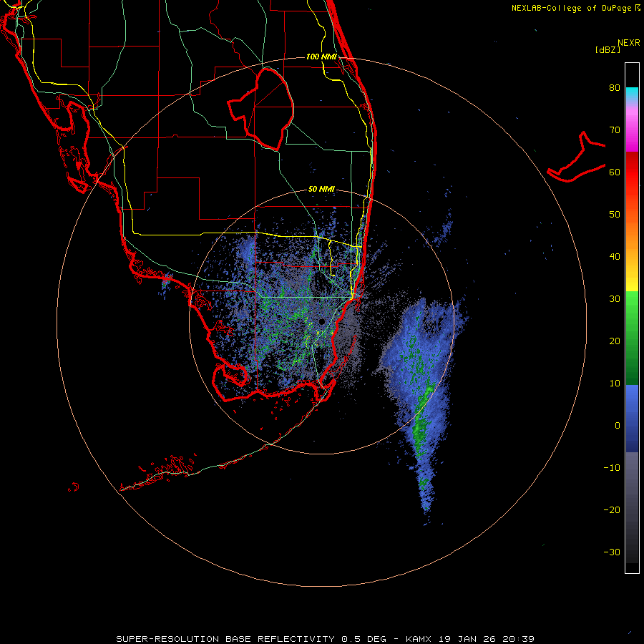Click the 60 value on the dBZ scale

pos(615,172)
